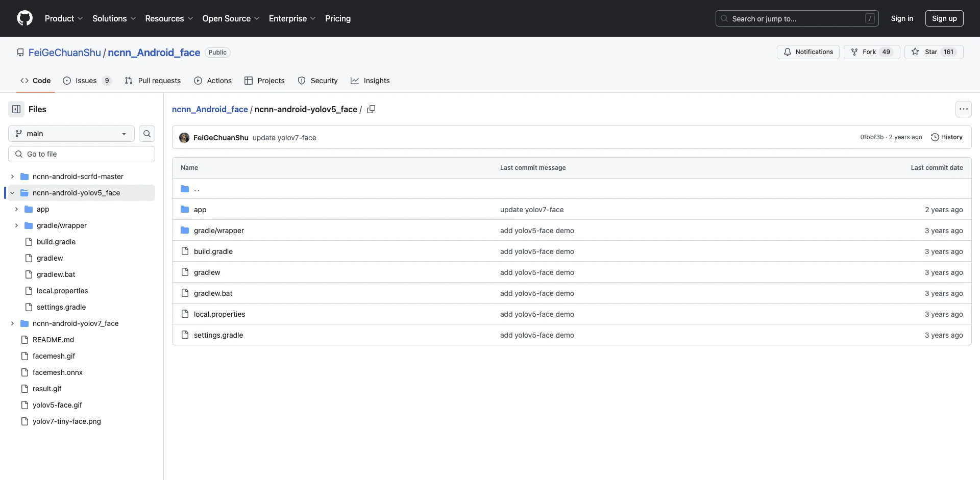Click the Search or jump to field
980x480 pixels.
tap(797, 18)
